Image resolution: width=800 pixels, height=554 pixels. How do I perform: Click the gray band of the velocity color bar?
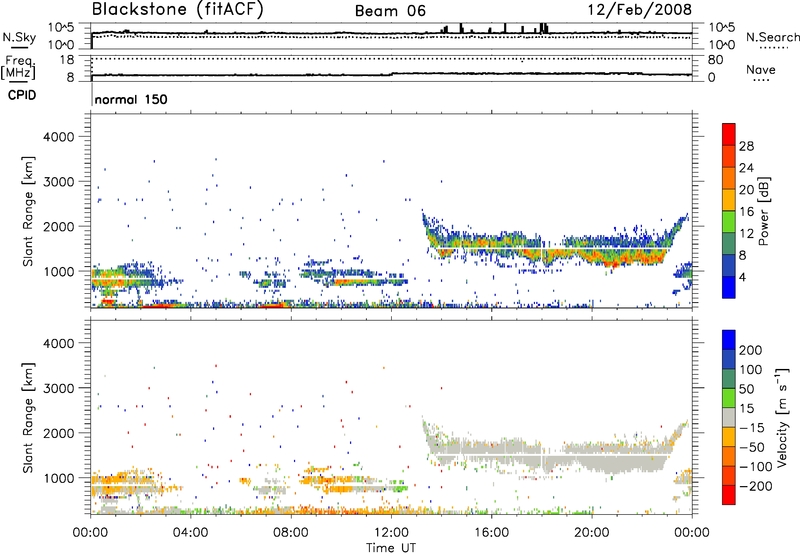[729, 417]
